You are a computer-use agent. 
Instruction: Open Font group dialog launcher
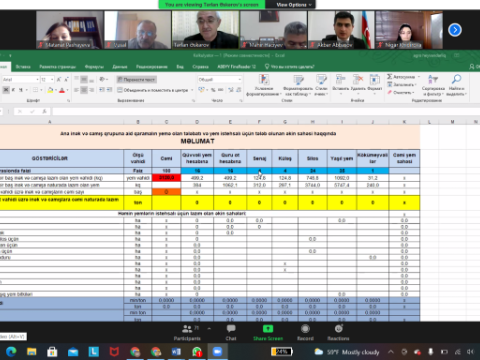coord(68,100)
